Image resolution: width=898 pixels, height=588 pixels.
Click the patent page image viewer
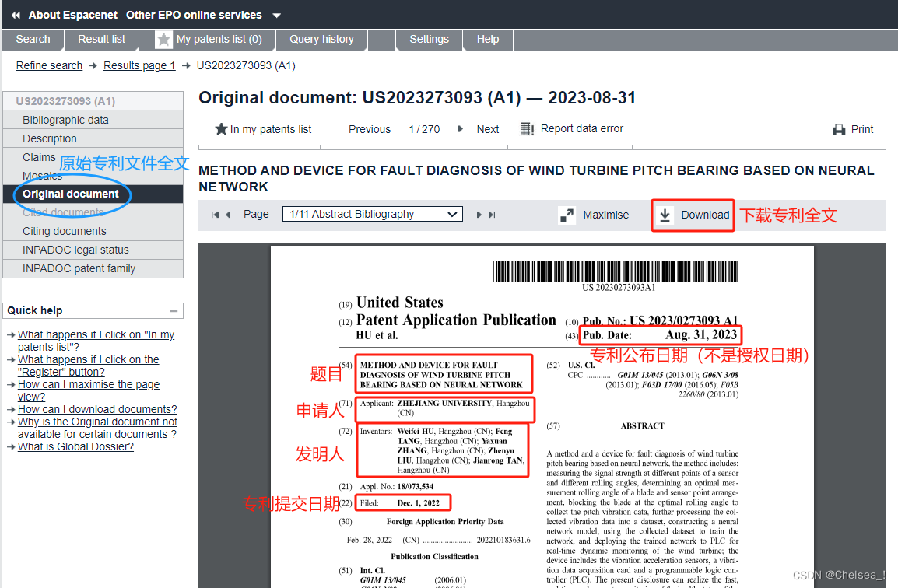pyautogui.click(x=542, y=416)
